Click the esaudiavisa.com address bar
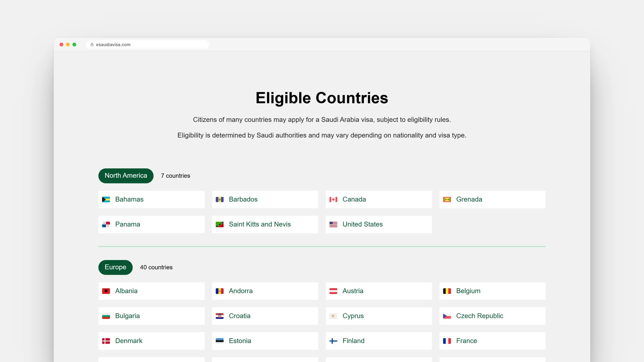The image size is (644, 362). [148, 45]
